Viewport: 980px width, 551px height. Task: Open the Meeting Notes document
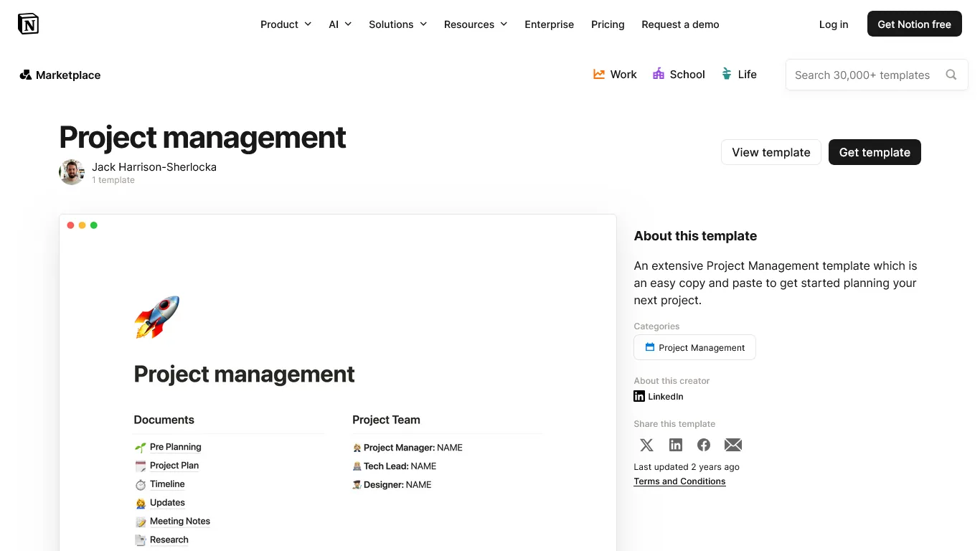180,522
